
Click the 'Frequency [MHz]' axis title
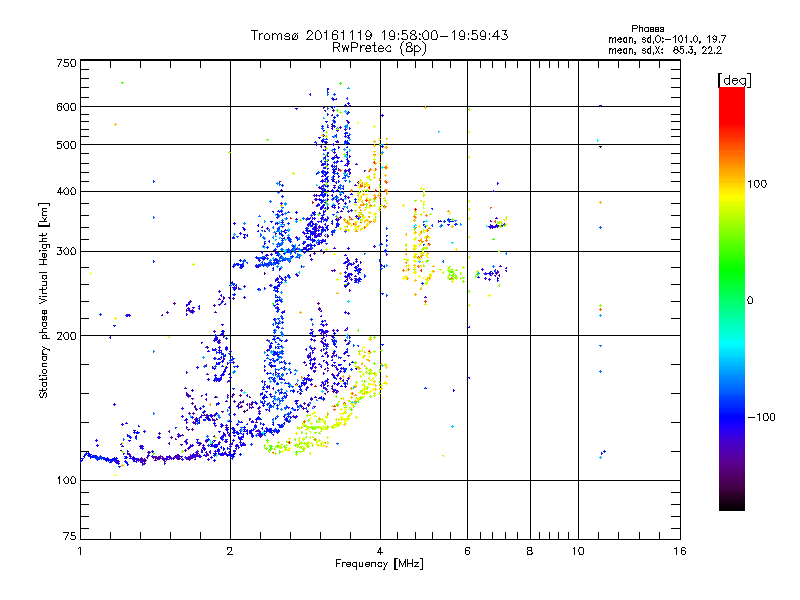click(379, 564)
